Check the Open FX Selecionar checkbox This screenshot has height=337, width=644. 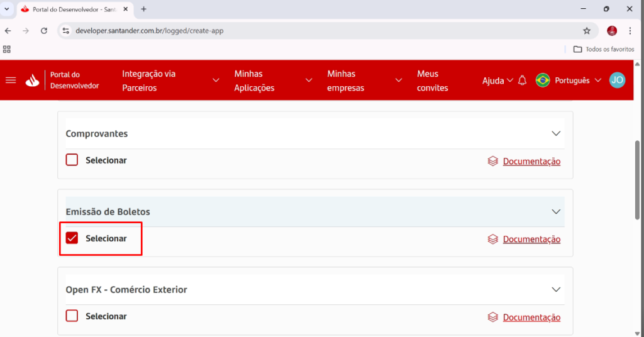click(x=72, y=316)
